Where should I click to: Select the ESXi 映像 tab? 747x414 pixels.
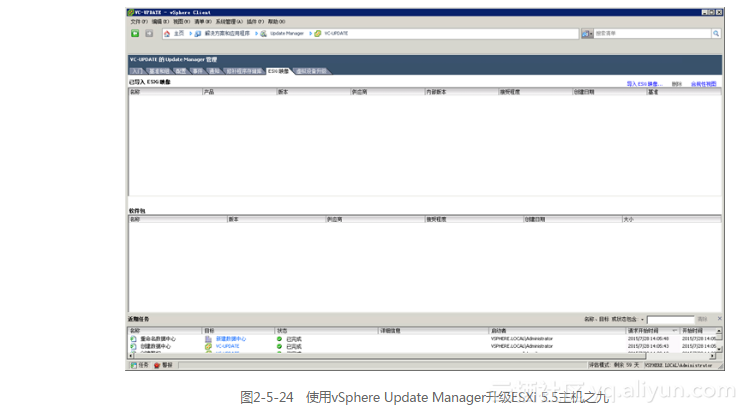pyautogui.click(x=278, y=71)
